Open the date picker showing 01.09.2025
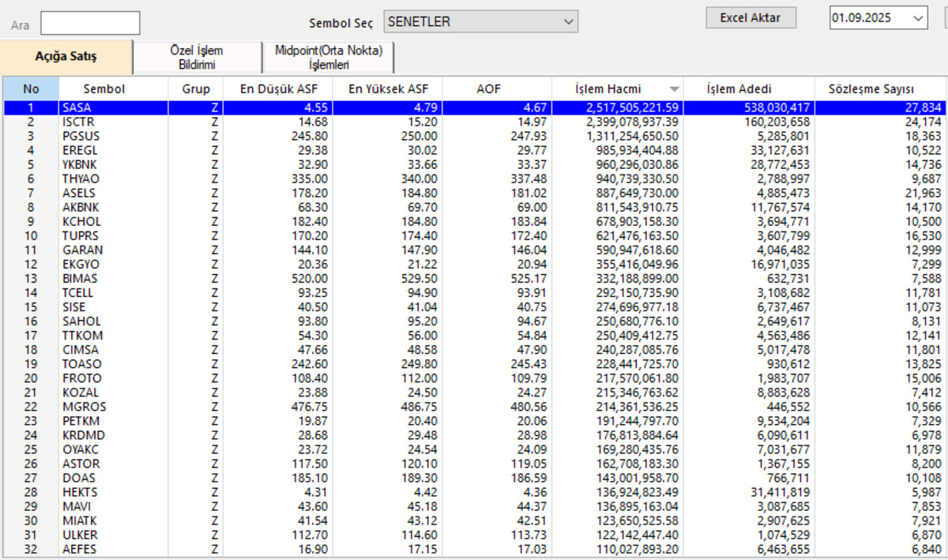The height and width of the screenshot is (560, 948). (878, 18)
